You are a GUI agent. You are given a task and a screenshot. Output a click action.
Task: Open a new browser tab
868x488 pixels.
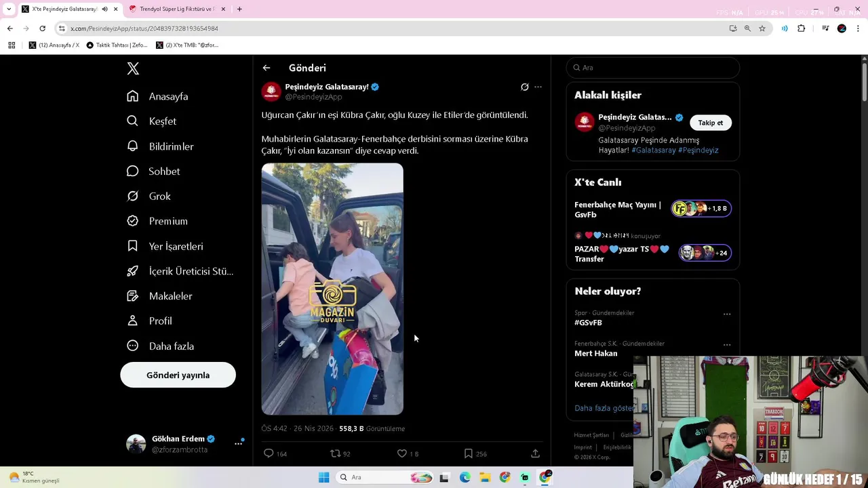point(239,9)
